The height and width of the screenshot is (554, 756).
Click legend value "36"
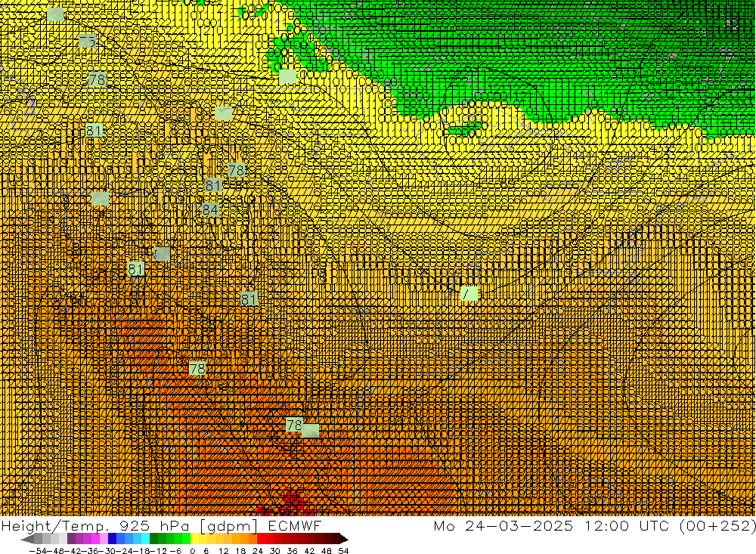coord(292,551)
